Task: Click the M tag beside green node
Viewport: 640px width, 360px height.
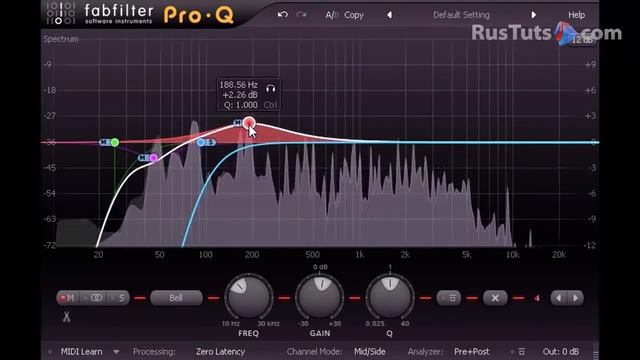Action: pyautogui.click(x=104, y=142)
